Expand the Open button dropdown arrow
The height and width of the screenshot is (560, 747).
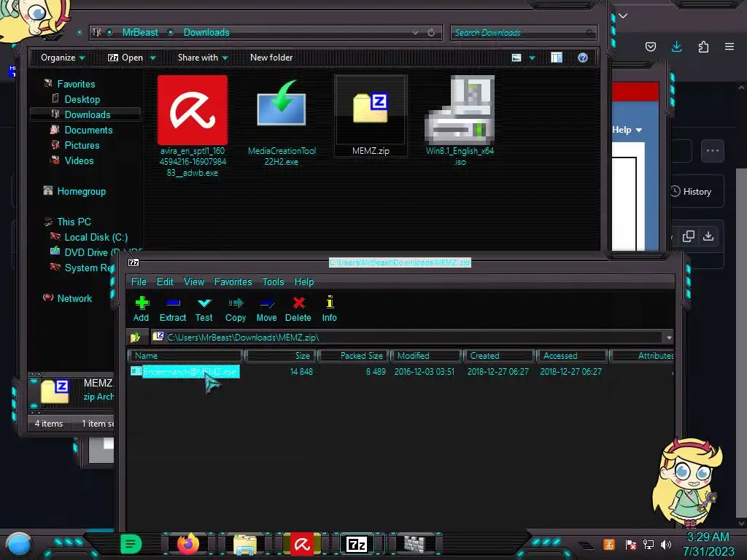153,58
